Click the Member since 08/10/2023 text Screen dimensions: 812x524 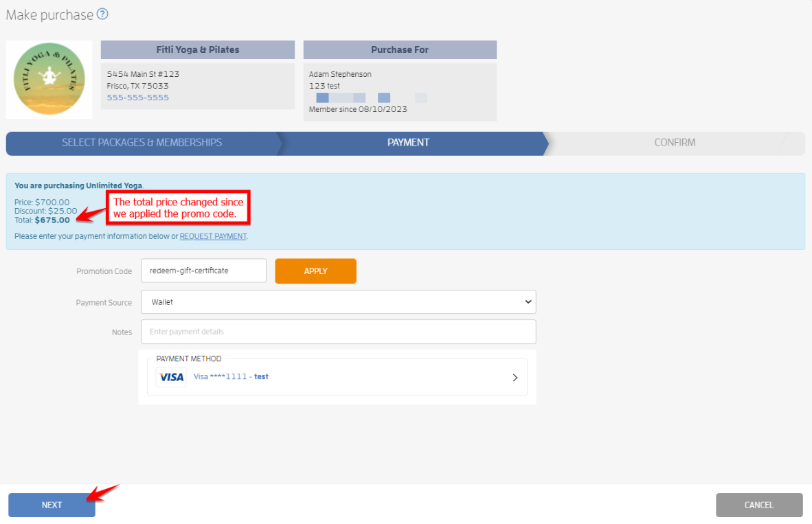358,109
